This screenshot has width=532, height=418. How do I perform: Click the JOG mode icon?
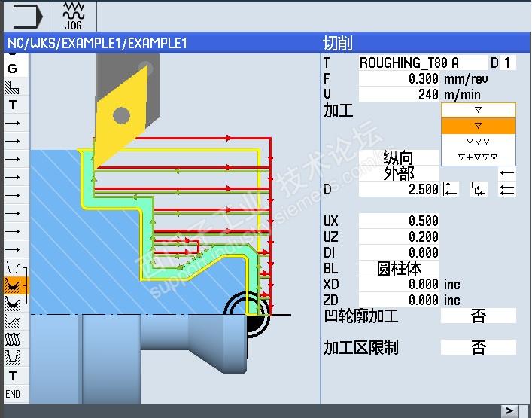coord(73,16)
